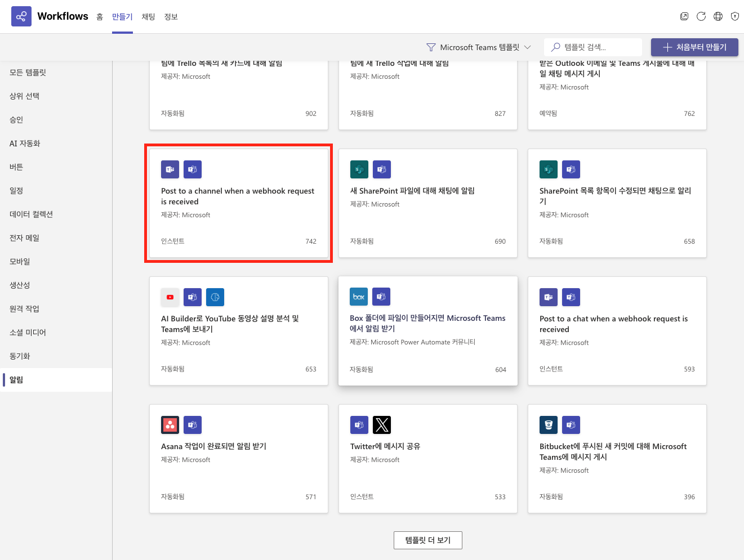Click the shield privacy icon
The height and width of the screenshot is (560, 744).
pos(735,16)
